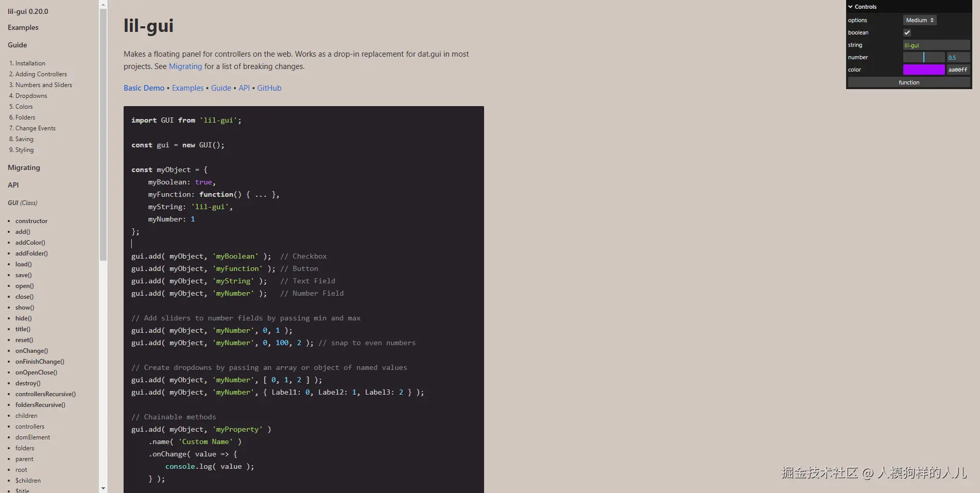Jump to add() in API list
The image size is (980, 493).
23,232
